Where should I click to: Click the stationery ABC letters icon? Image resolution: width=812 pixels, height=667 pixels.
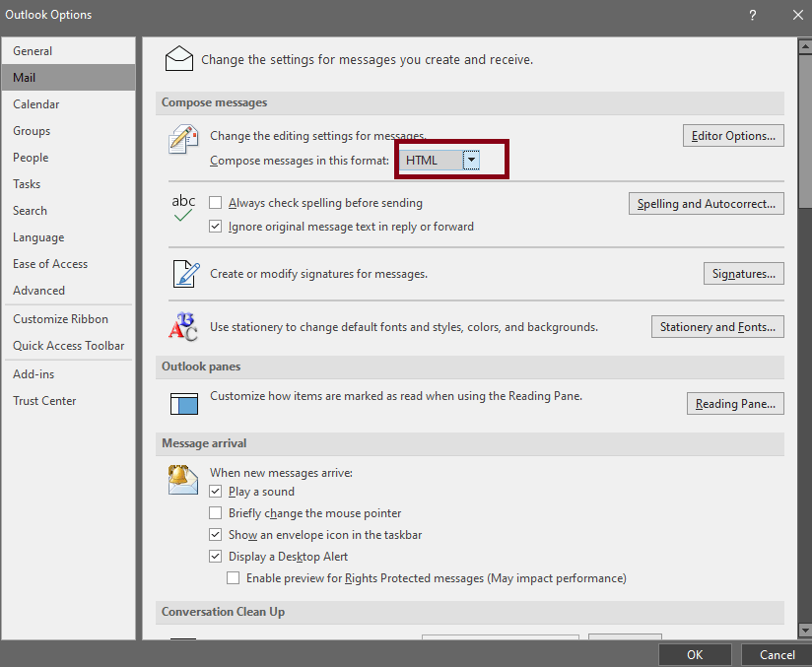pos(183,327)
